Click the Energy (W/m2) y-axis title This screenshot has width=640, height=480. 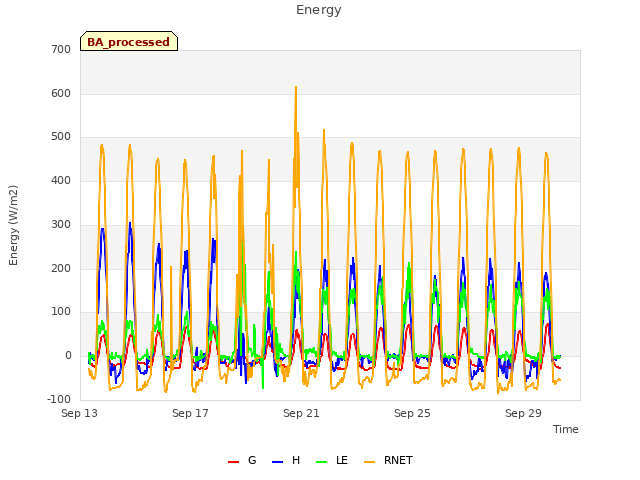click(x=13, y=225)
